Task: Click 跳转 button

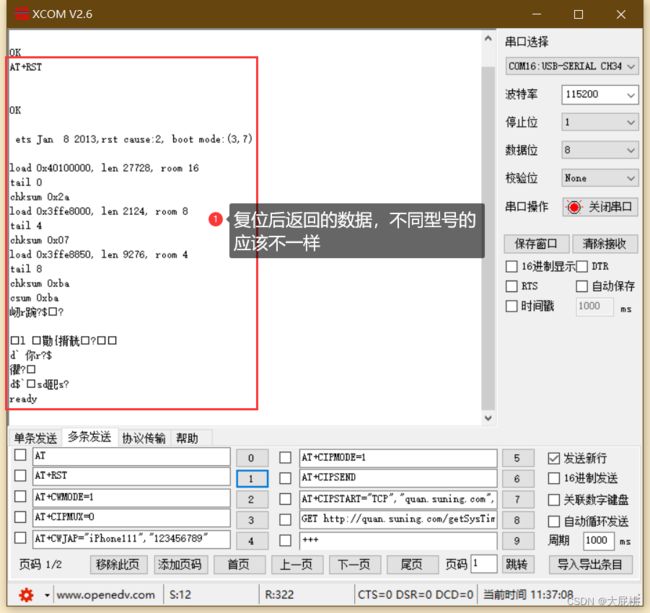Action: (518, 565)
